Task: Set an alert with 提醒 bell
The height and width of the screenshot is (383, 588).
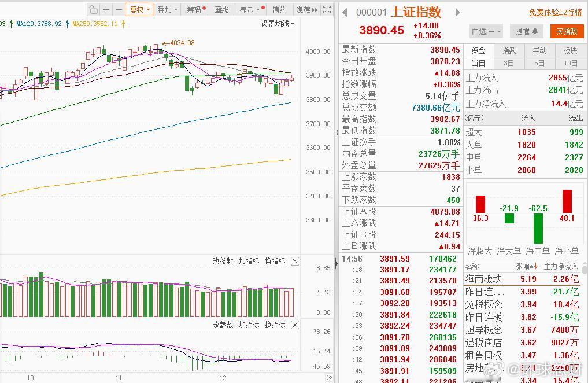Action: click(527, 31)
